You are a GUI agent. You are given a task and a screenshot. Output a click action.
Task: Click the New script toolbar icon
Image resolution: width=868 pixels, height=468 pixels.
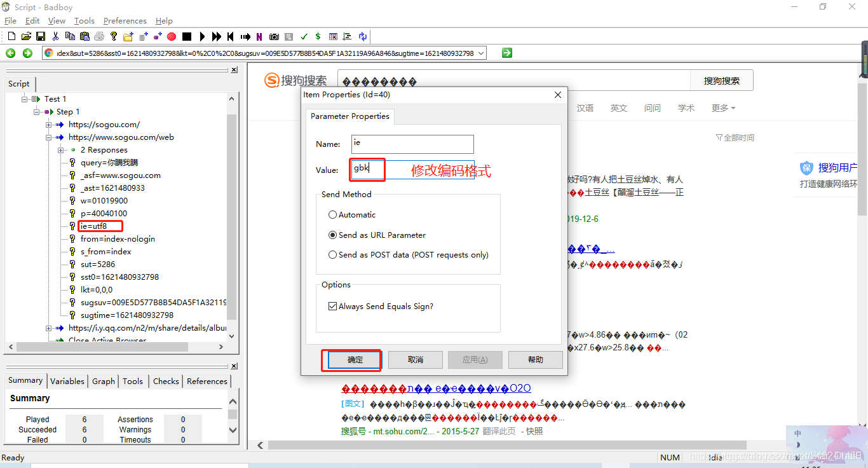11,37
